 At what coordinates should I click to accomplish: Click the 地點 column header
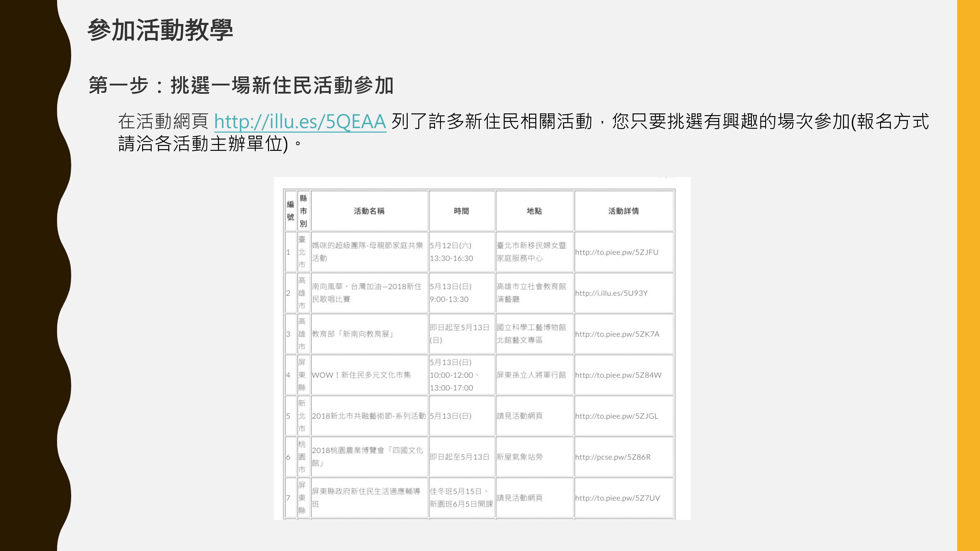[534, 211]
